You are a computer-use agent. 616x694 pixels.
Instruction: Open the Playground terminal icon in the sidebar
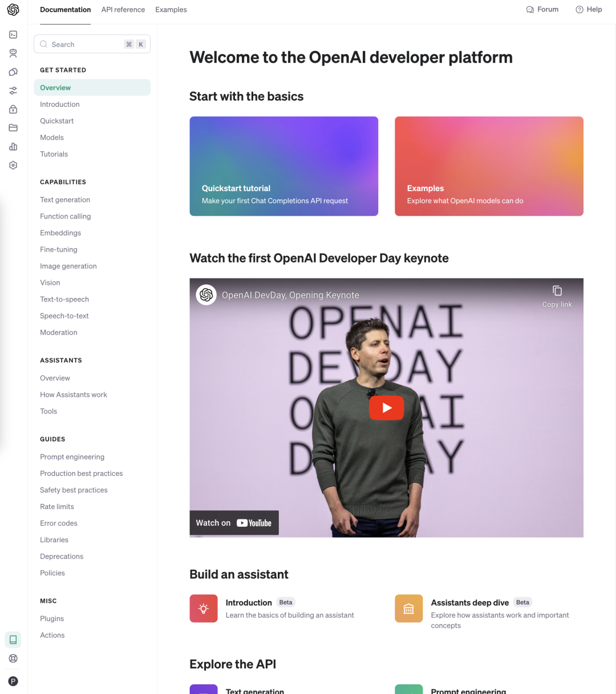pyautogui.click(x=13, y=35)
